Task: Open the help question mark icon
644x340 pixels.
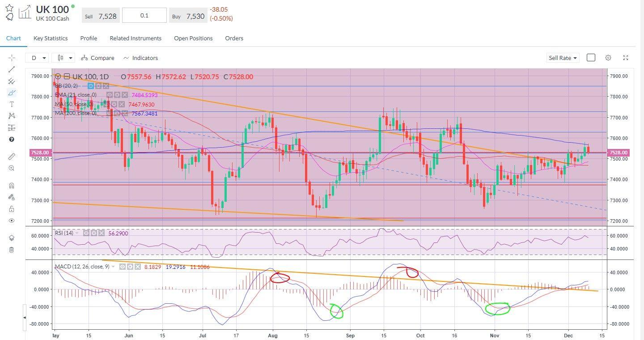Action: 12,139
